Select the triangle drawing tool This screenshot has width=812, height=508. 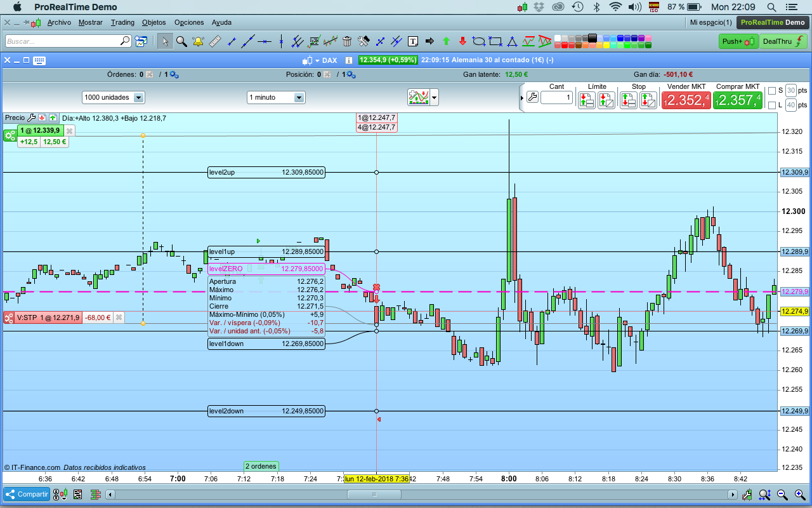512,41
